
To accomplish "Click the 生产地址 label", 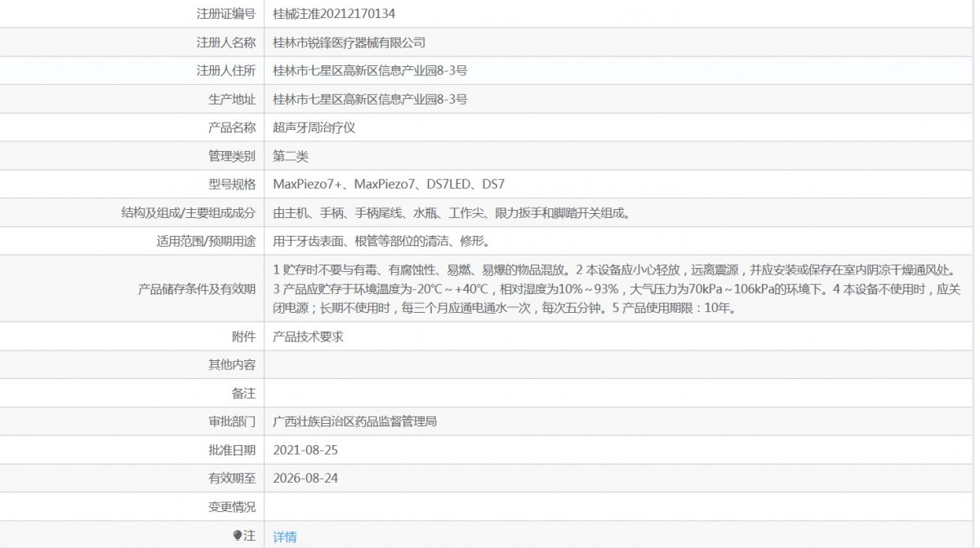I will [232, 100].
